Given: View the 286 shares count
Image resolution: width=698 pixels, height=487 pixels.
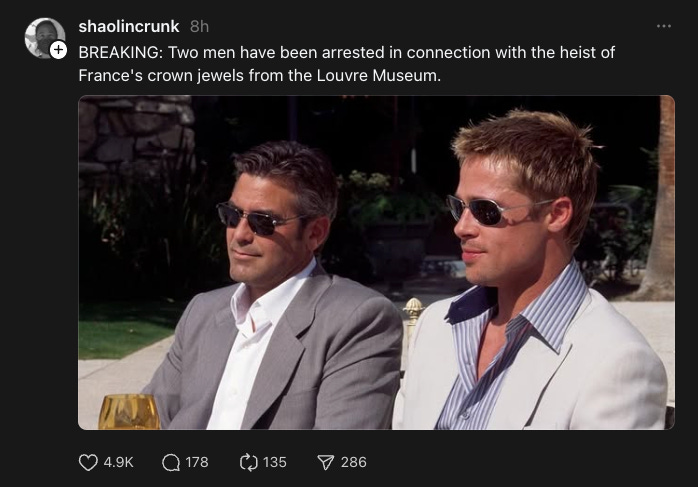Looking at the screenshot, I should [x=353, y=462].
